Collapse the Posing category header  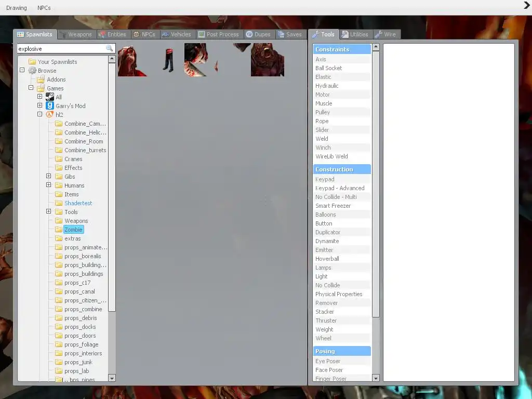(x=342, y=351)
